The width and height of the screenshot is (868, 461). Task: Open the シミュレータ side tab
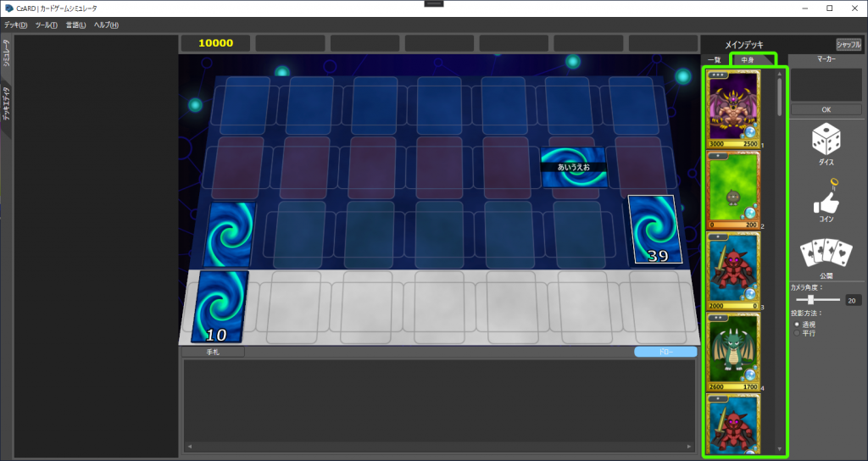tap(6, 53)
